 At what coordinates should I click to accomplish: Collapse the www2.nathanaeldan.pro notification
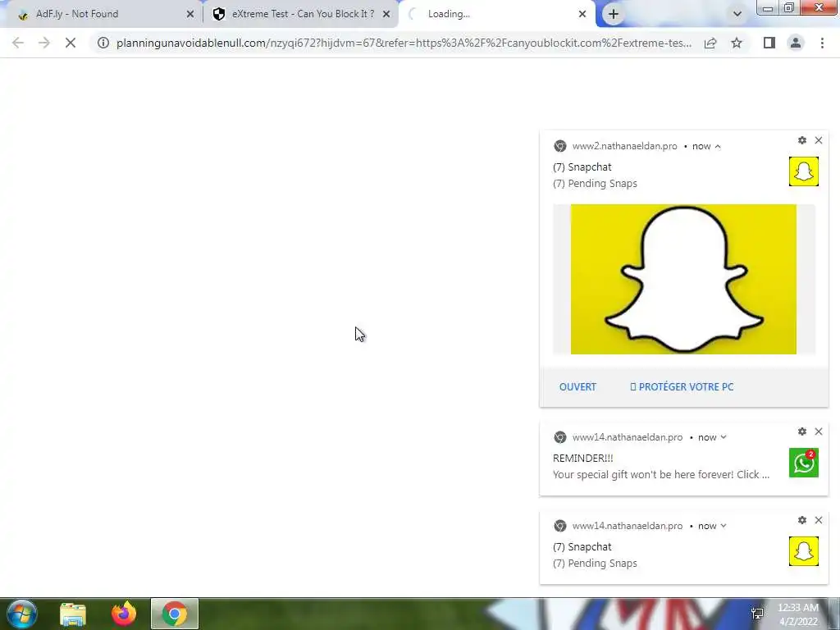coord(717,146)
